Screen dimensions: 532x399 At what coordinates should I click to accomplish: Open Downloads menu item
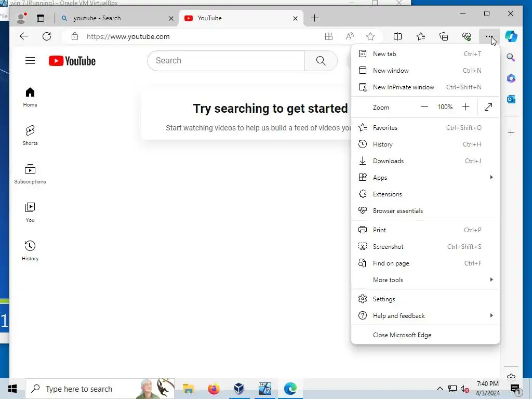pyautogui.click(x=425, y=161)
